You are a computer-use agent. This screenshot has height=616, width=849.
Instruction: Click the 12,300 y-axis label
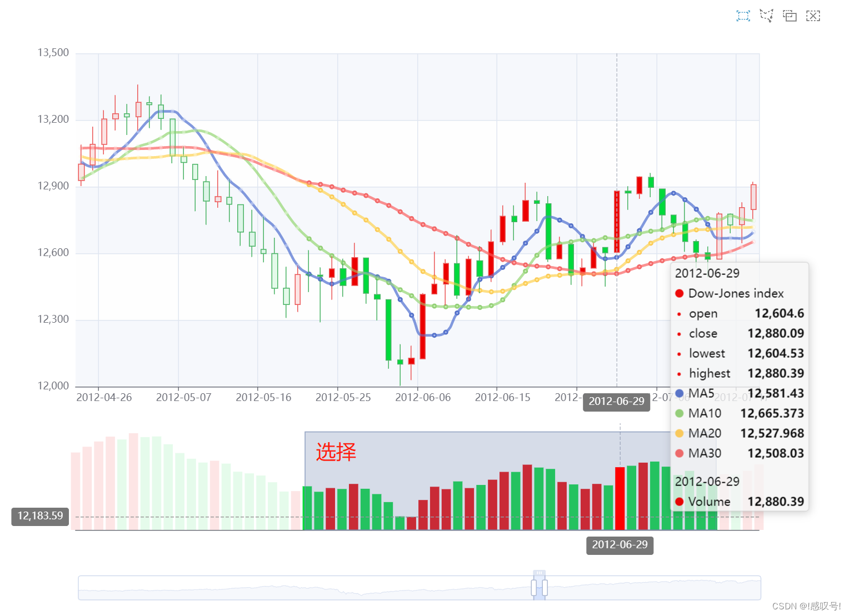coord(53,319)
